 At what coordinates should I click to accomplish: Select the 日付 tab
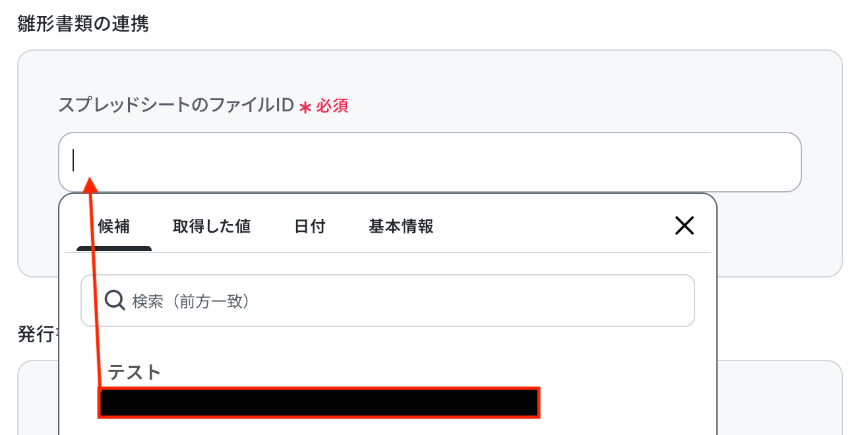pos(310,227)
